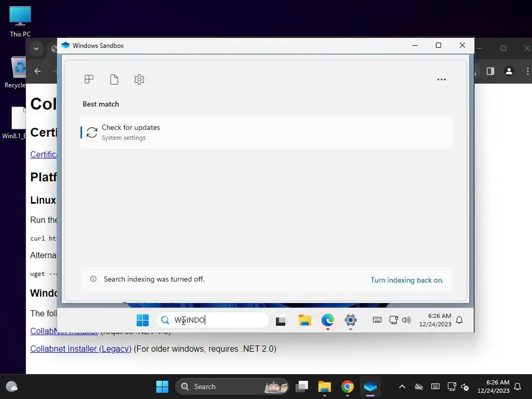Open the three-dots options menu in search panel
532x399 pixels.
click(x=442, y=79)
